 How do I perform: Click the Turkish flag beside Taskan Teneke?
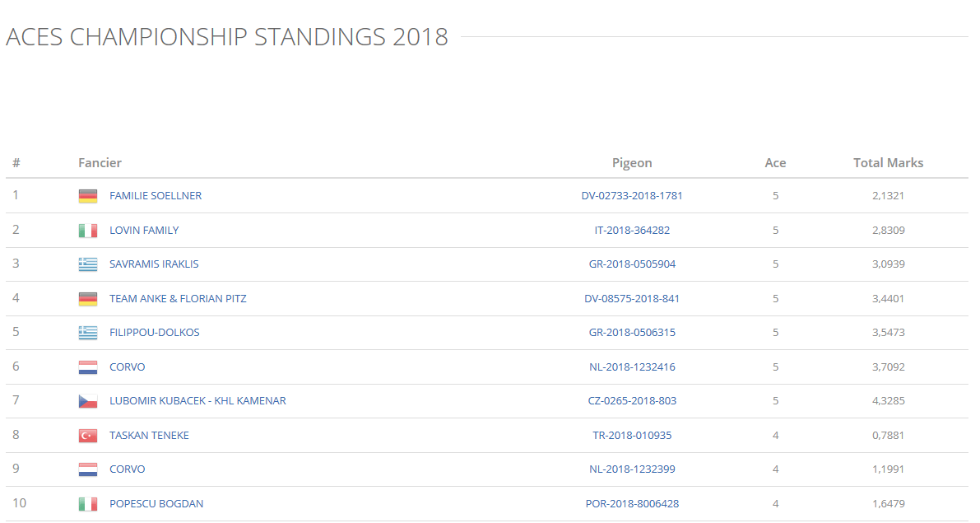[88, 436]
